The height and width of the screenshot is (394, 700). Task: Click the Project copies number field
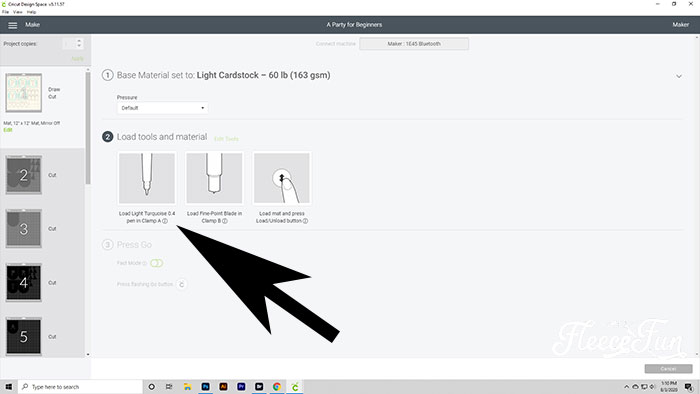tap(69, 43)
